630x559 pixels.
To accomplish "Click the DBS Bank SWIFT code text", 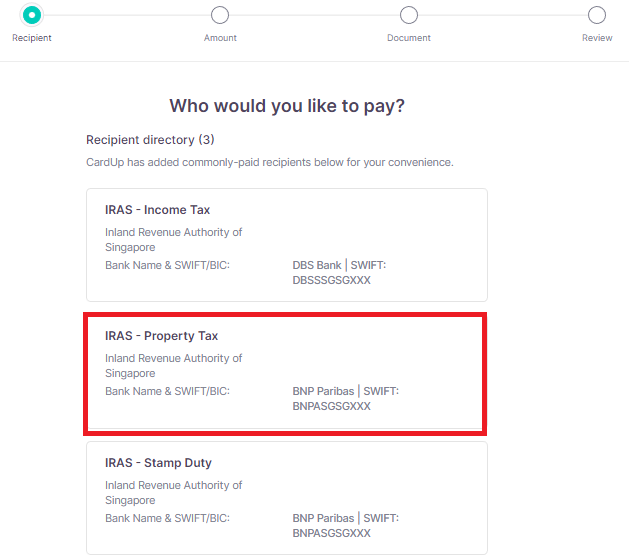I will click(x=338, y=273).
